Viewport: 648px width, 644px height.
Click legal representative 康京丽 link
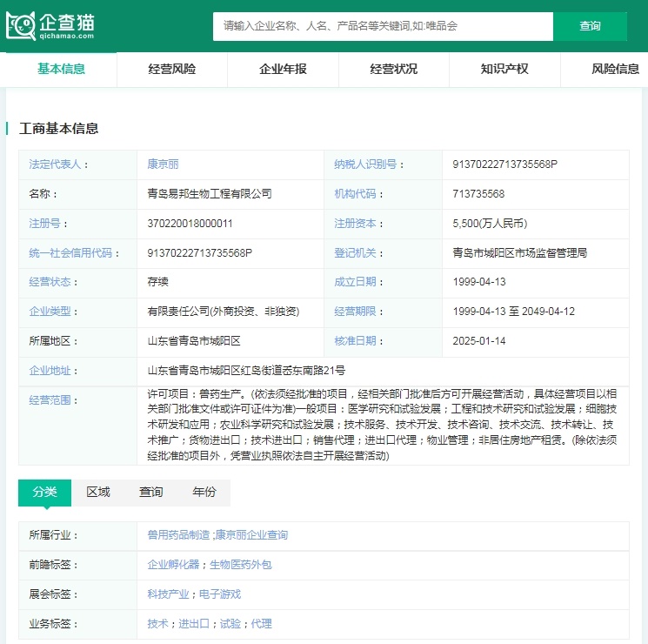pyautogui.click(x=163, y=164)
